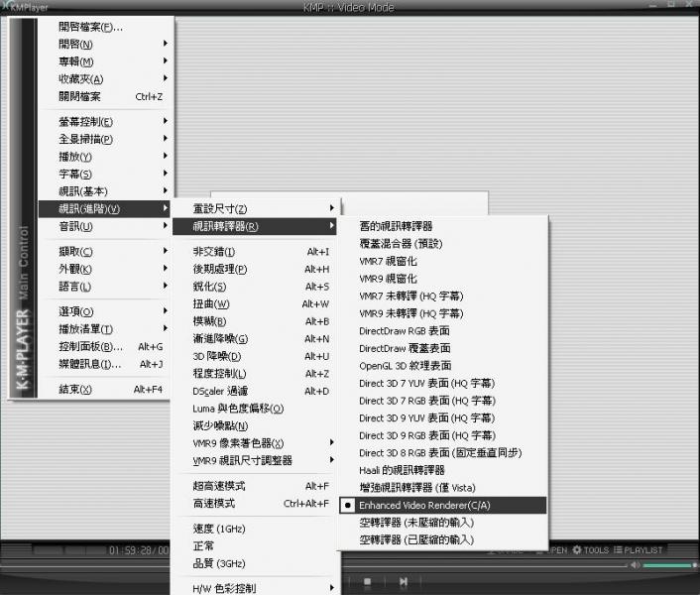The height and width of the screenshot is (595, 700).
Task: Click 結束(X) to exit player
Action: coord(104,389)
